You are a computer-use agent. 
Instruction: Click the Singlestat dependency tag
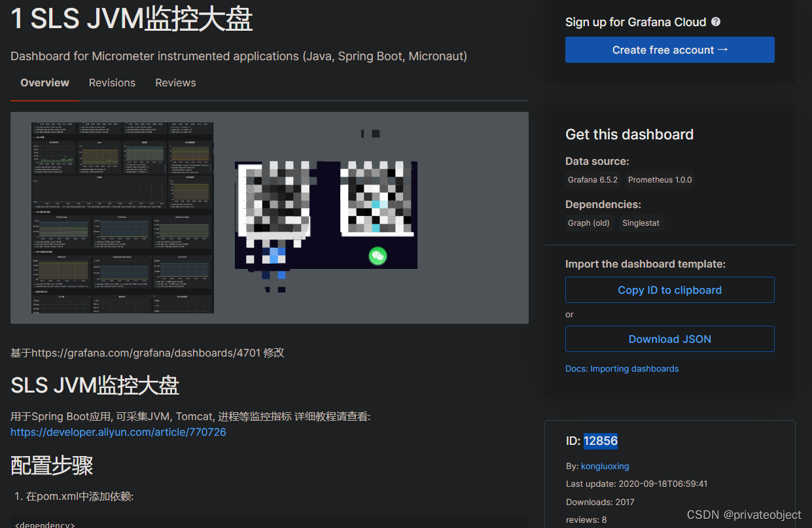(641, 222)
